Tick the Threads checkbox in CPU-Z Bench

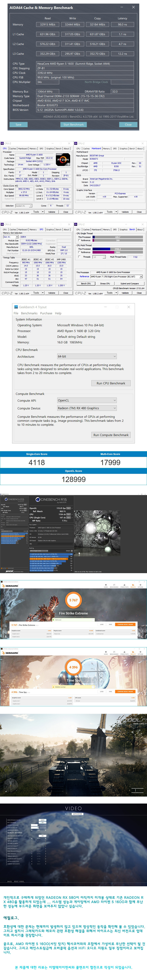[79, 257]
